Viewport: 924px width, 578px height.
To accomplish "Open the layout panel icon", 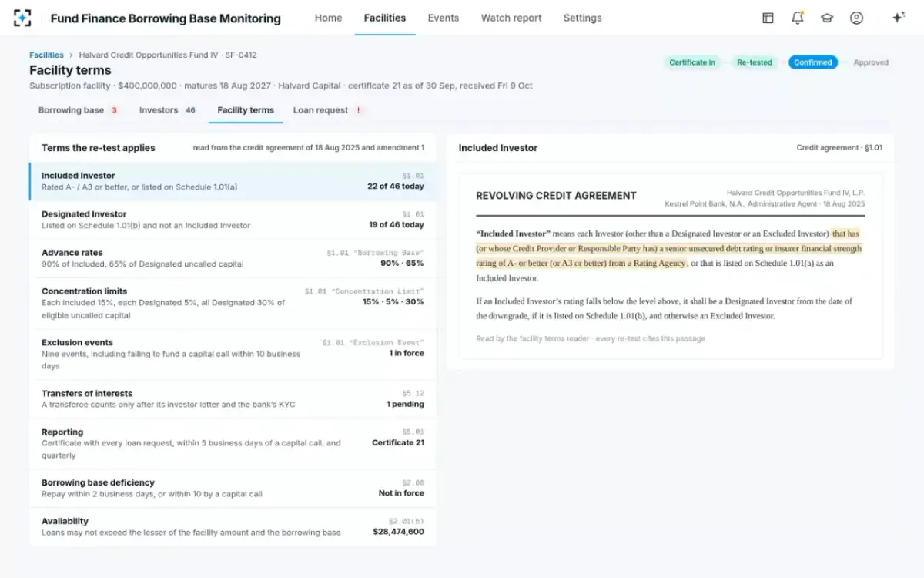I will (768, 18).
